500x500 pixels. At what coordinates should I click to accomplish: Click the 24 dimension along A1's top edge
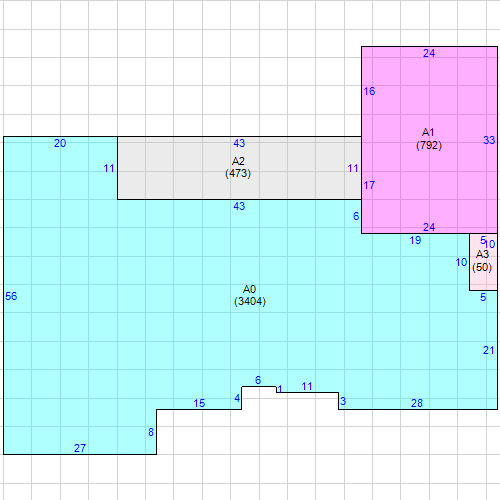click(x=429, y=53)
